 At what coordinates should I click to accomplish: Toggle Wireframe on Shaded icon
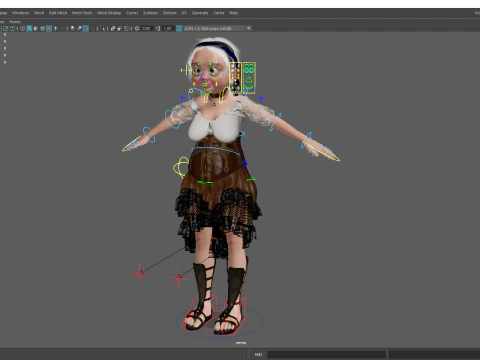(x=42, y=28)
